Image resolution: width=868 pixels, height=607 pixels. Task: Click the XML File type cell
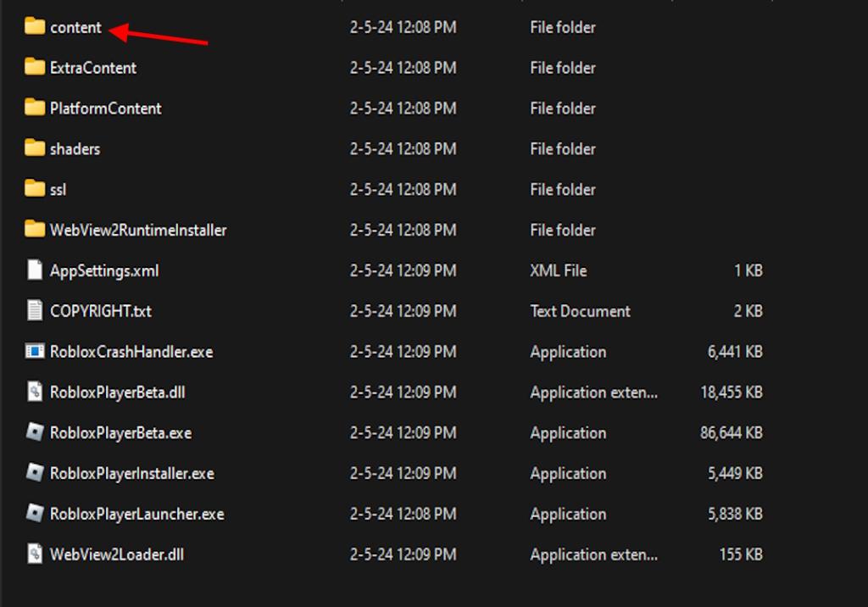point(559,271)
